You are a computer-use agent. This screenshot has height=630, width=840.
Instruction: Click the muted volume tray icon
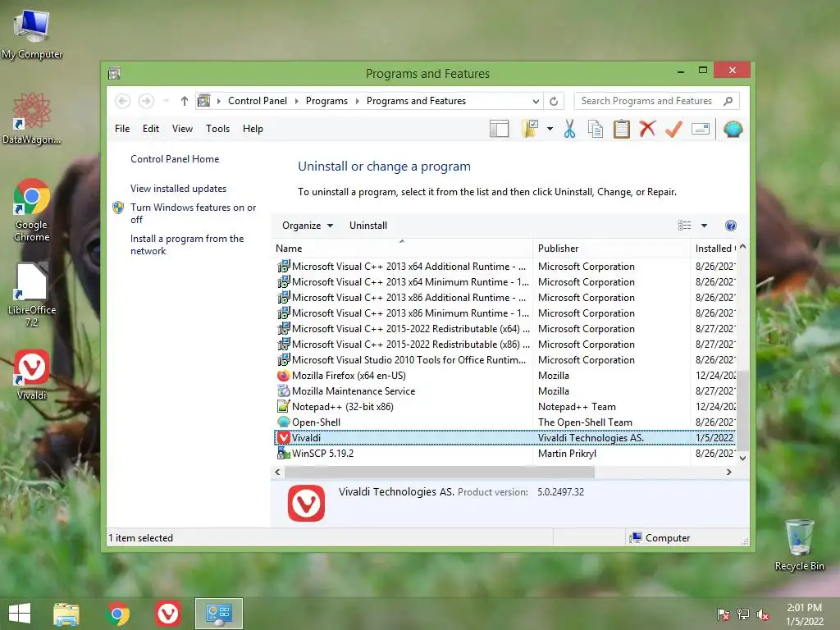tap(763, 614)
